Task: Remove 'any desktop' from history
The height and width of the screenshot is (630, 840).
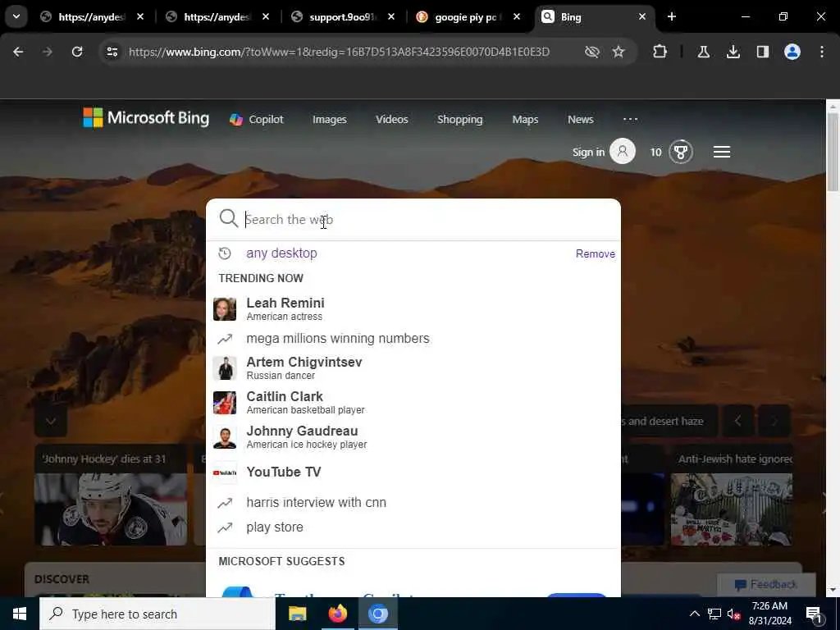Action: (x=596, y=254)
